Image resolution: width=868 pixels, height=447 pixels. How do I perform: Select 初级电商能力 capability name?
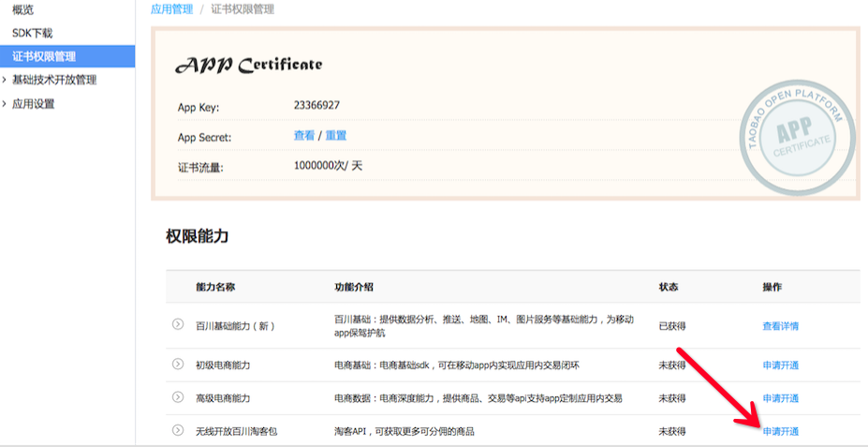[223, 365]
